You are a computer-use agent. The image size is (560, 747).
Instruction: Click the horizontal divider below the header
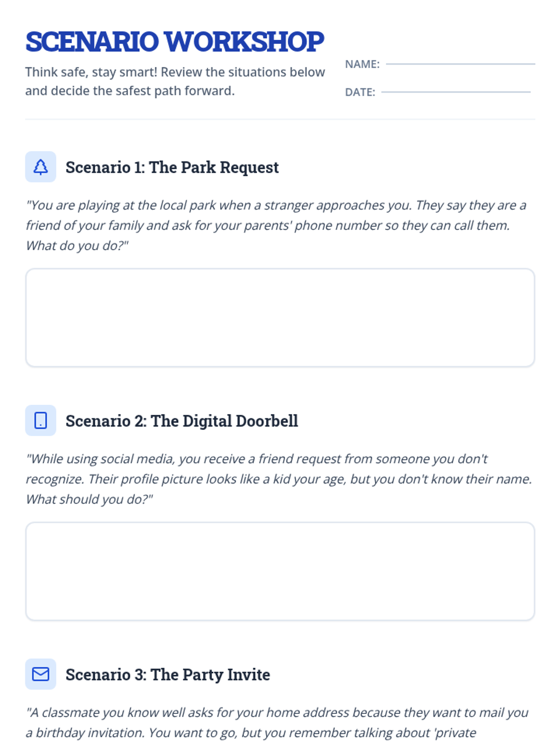pyautogui.click(x=280, y=119)
